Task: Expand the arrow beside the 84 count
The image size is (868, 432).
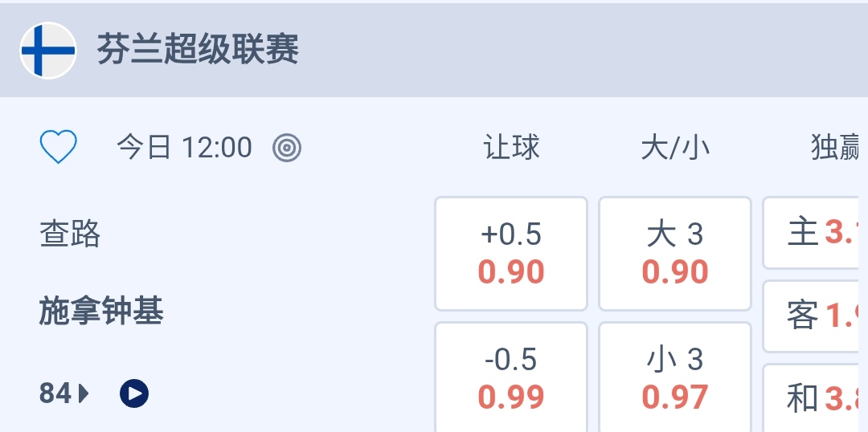Action: click(84, 393)
